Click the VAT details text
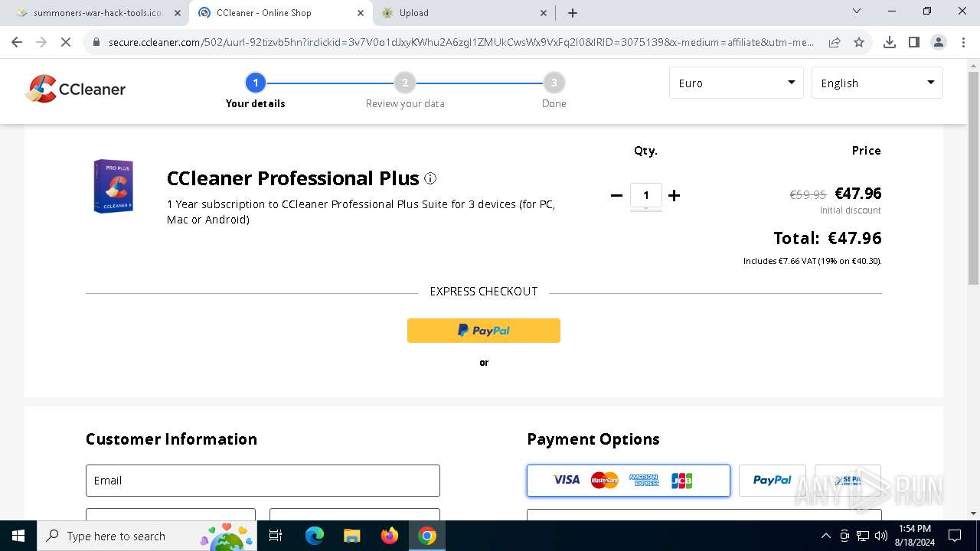The width and height of the screenshot is (980, 551). click(x=812, y=261)
